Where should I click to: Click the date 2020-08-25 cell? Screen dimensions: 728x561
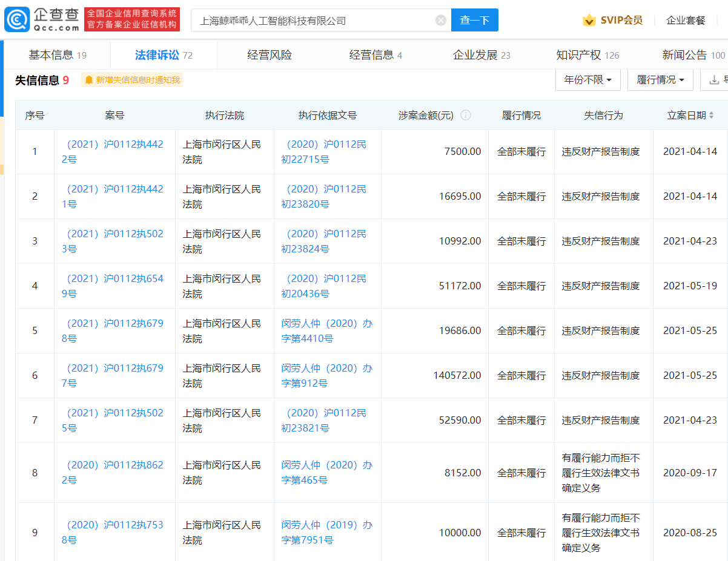pos(690,533)
